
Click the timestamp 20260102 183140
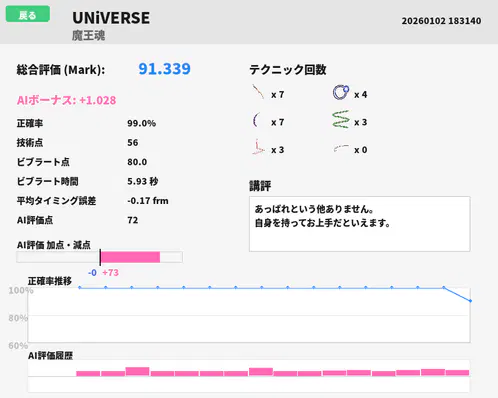(441, 21)
